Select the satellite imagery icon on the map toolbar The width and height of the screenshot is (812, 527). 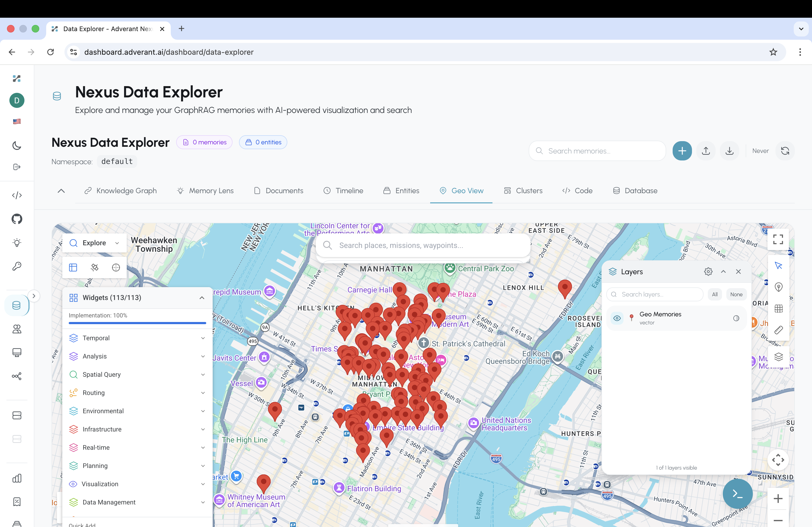pos(95,268)
